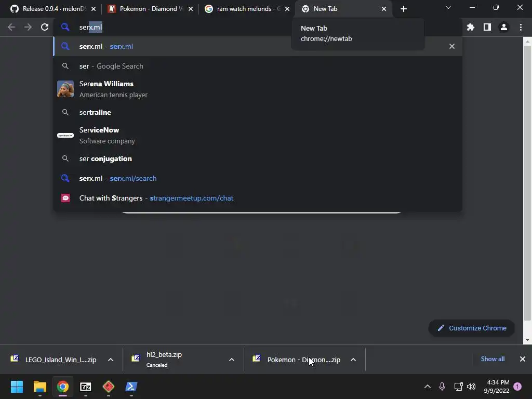Screen dimensions: 532x399
Task: Click the Chat with Strangers favicon
Action: pos(65,198)
